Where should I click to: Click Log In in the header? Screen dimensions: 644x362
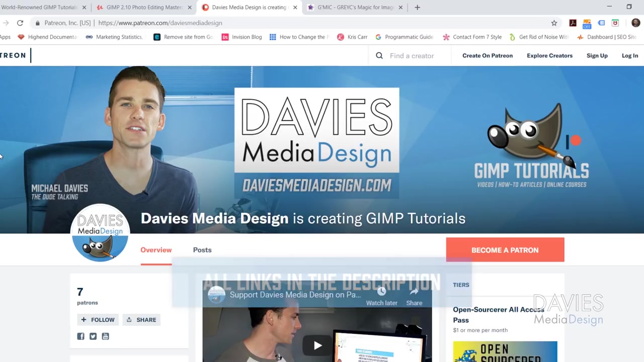click(x=629, y=55)
